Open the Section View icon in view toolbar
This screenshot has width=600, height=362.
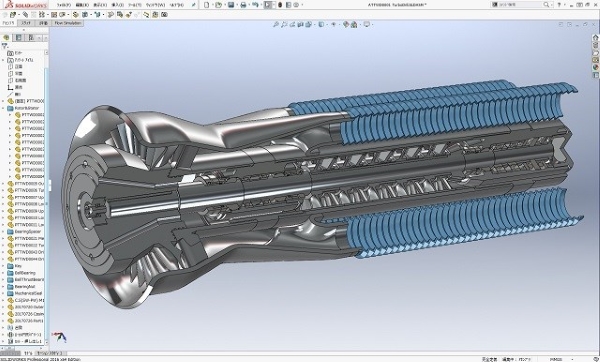pos(300,24)
